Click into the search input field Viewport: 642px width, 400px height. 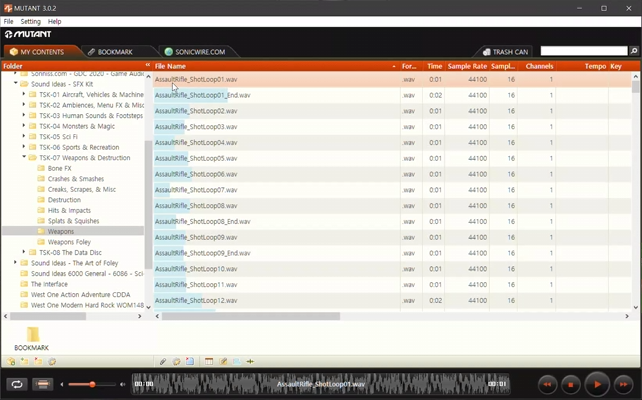[584, 51]
